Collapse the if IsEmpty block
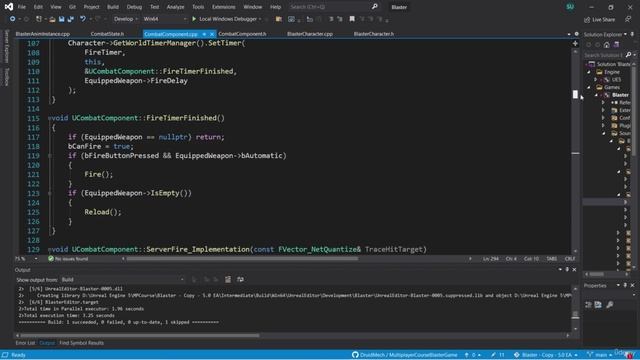The image size is (640, 360). click(49, 193)
